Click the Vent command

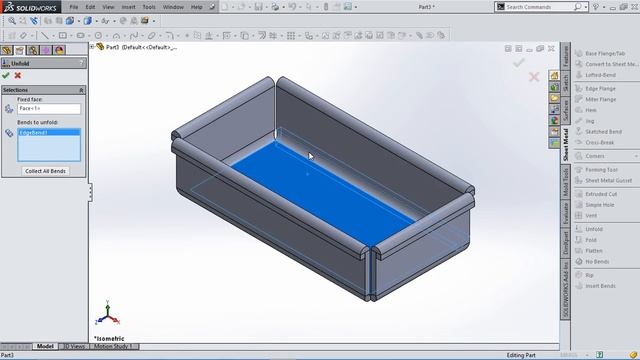(x=587, y=216)
